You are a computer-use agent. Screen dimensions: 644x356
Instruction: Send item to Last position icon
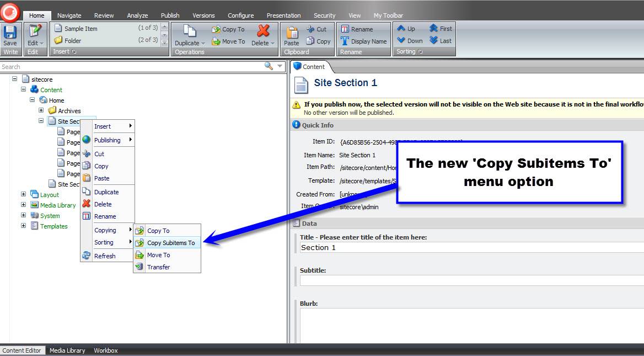(434, 40)
